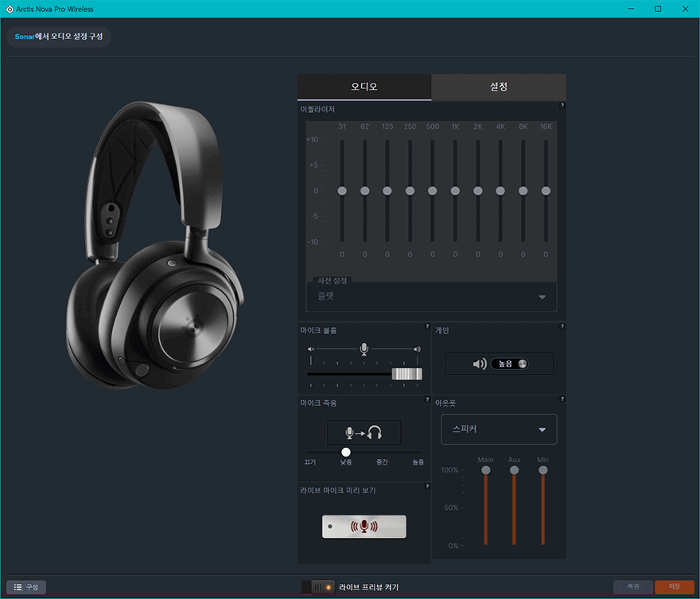Open the 사전 설정 플랫 preset dropdown
Image resolution: width=700 pixels, height=599 pixels.
pos(431,296)
